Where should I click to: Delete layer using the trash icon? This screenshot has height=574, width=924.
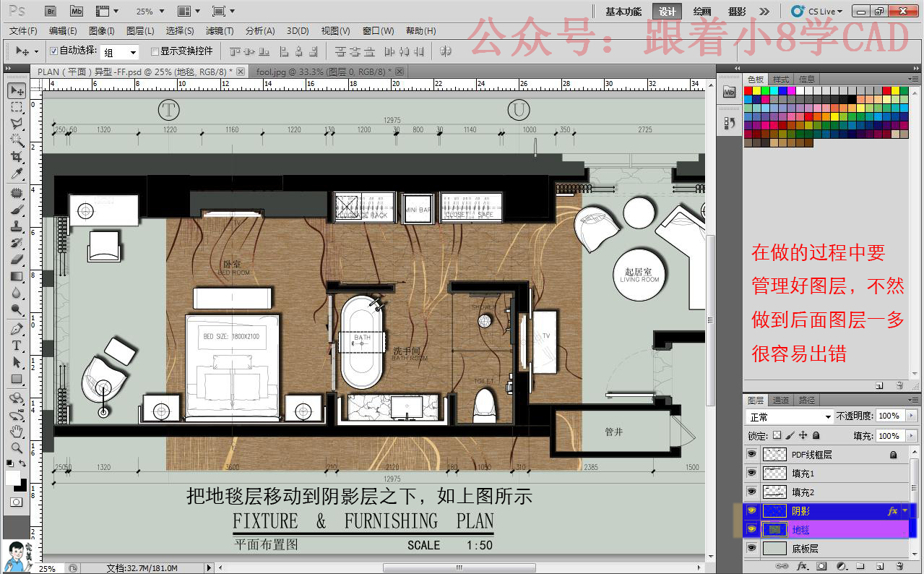(x=899, y=567)
